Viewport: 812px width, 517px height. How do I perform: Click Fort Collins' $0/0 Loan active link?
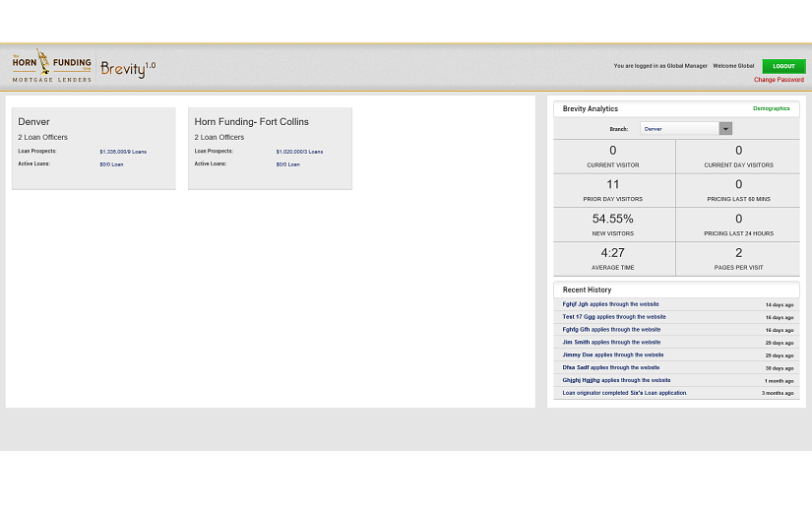[288, 164]
